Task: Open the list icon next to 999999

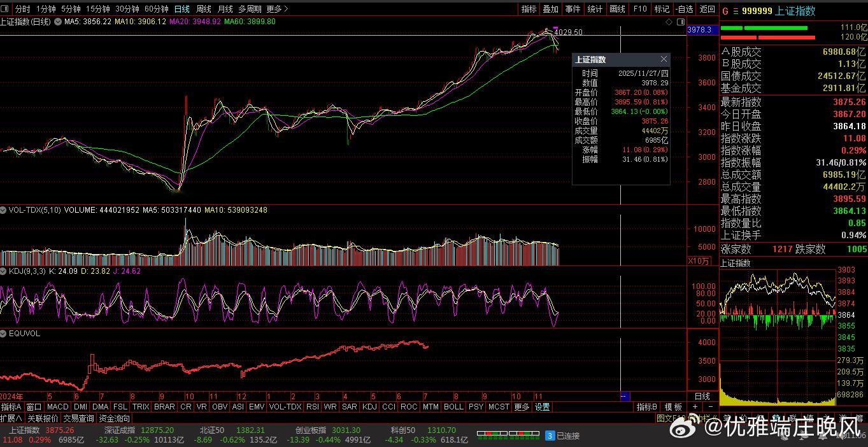Action: tap(736, 11)
